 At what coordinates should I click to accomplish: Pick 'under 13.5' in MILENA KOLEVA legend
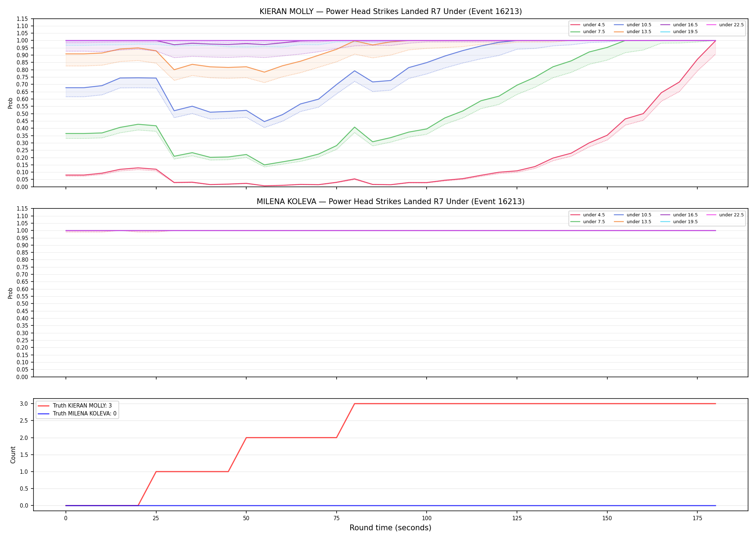633,222
